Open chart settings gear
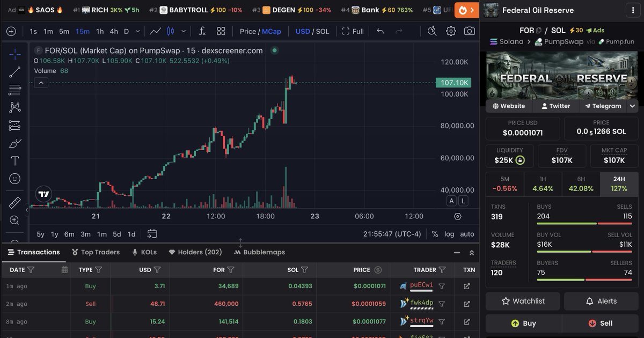The width and height of the screenshot is (644, 338). point(451,31)
